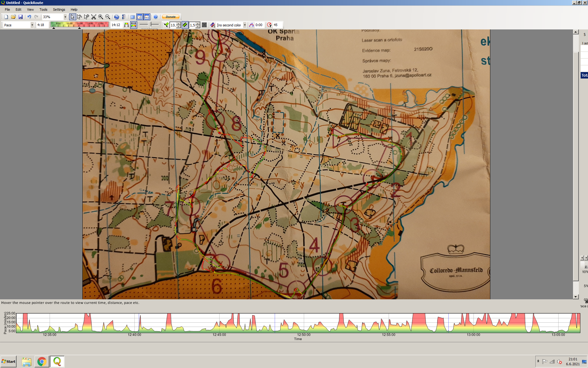
Task: Click the 14:12 pace end value field
Action: coord(116,25)
